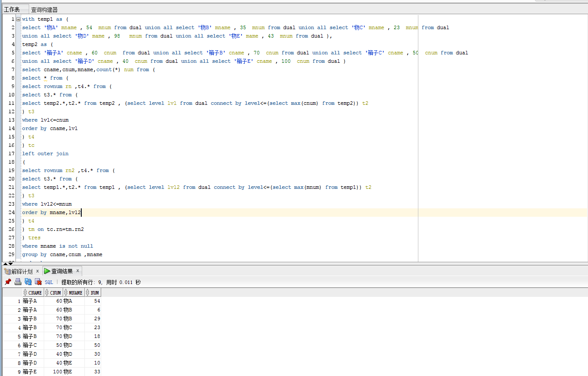Collapse the code fold on line 1
588x376 pixels.
tap(18, 19)
